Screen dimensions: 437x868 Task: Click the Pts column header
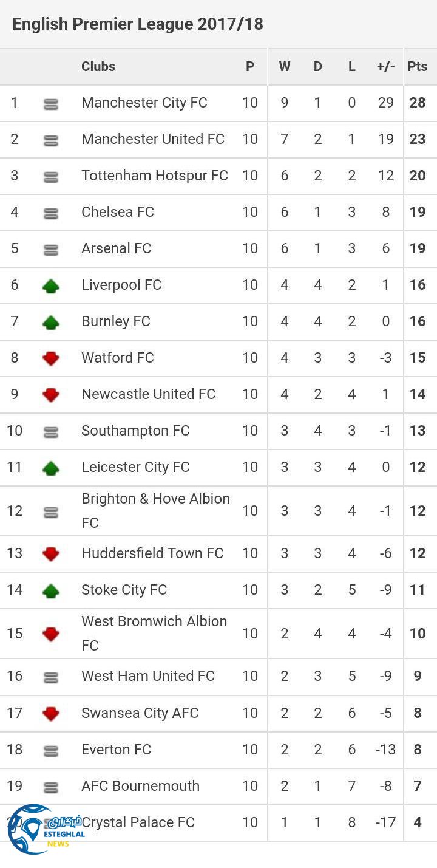[x=418, y=67]
